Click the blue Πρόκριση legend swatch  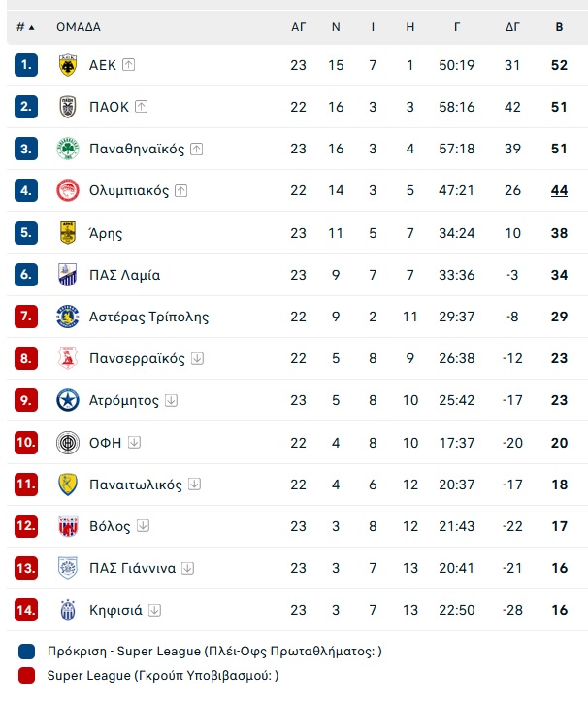(x=26, y=652)
